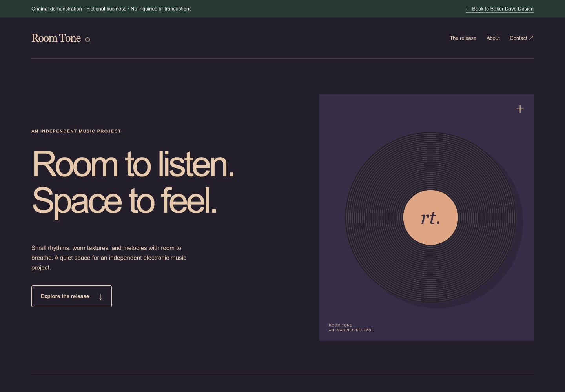Click the rt. record label center
This screenshot has width=565, height=392.
pos(430,218)
